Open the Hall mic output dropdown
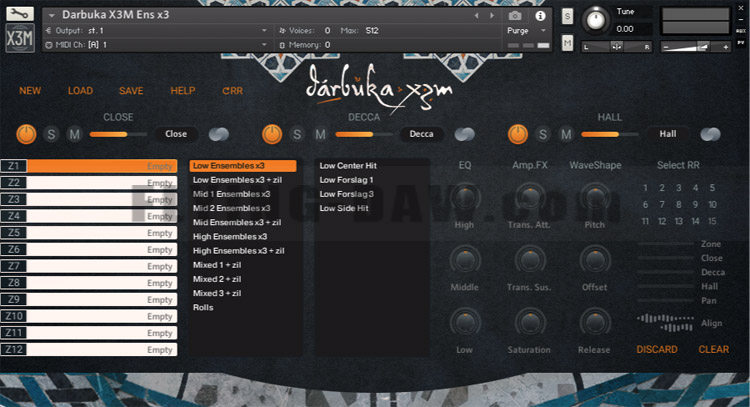This screenshot has height=407, width=750. (x=668, y=134)
